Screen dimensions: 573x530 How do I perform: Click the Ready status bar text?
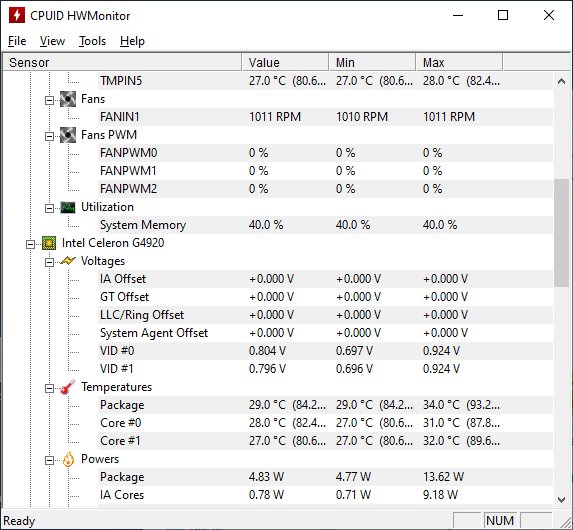point(19,521)
